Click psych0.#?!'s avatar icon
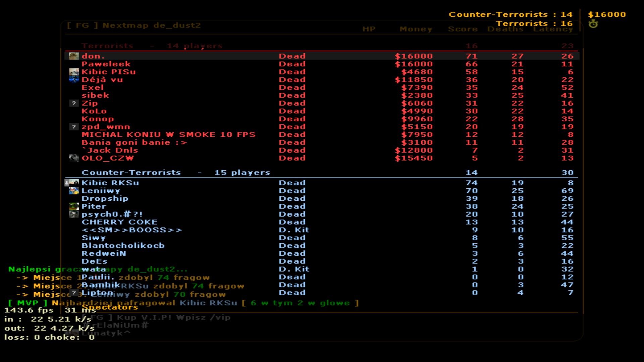 click(74, 214)
